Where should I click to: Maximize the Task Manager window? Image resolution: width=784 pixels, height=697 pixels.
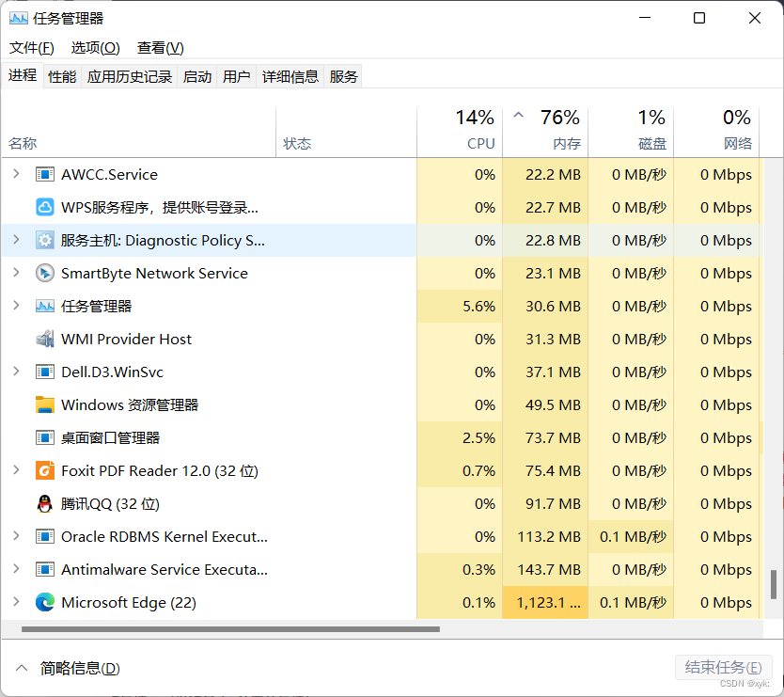(699, 18)
